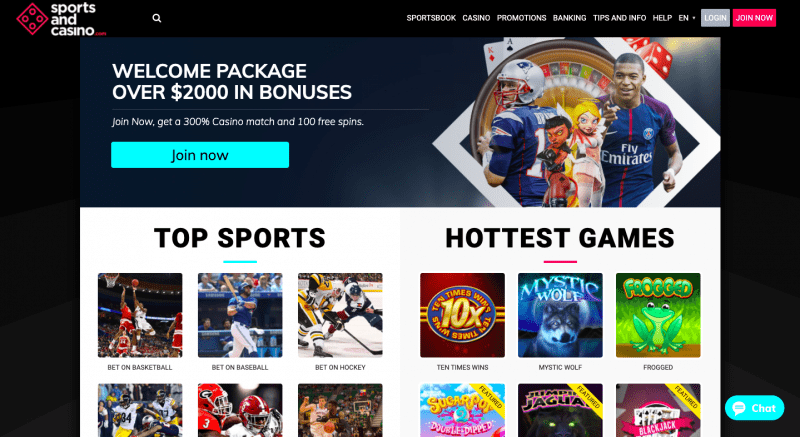The height and width of the screenshot is (437, 800).
Task: Click the Login button
Action: click(715, 18)
